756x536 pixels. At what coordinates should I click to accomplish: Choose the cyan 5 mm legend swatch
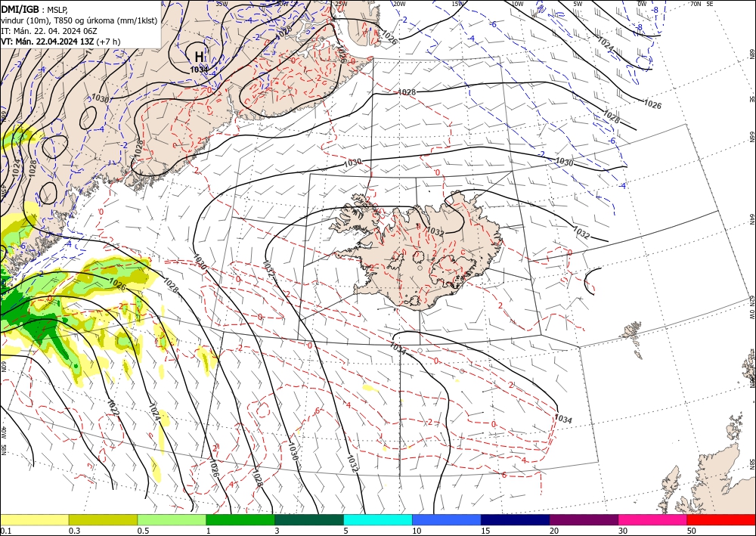point(378,519)
